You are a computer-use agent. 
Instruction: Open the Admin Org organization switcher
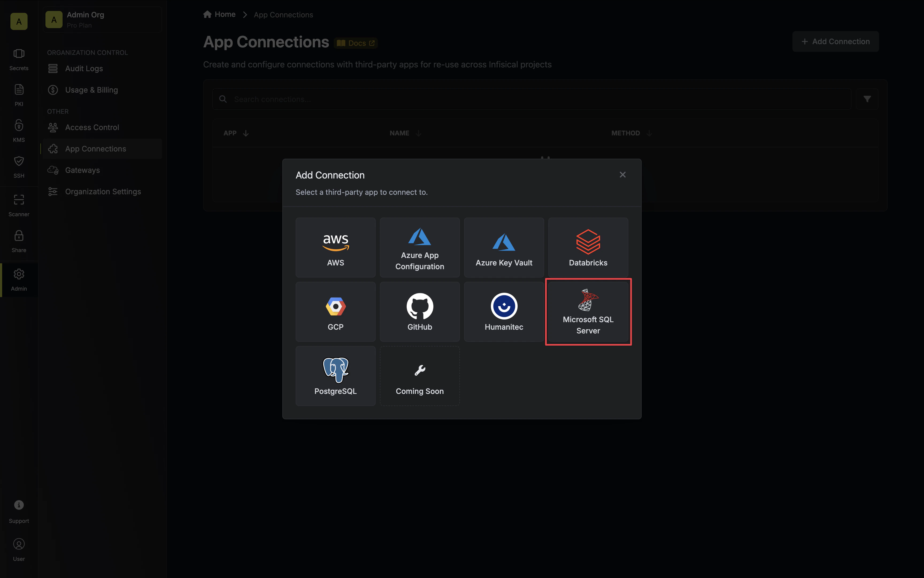click(102, 20)
